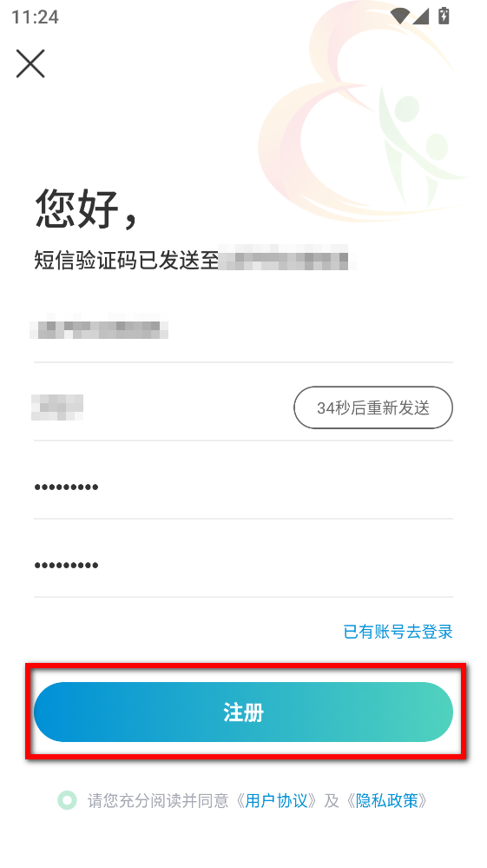Focus the confirm password field
Screen dimensions: 487x868
pyautogui.click(x=243, y=565)
